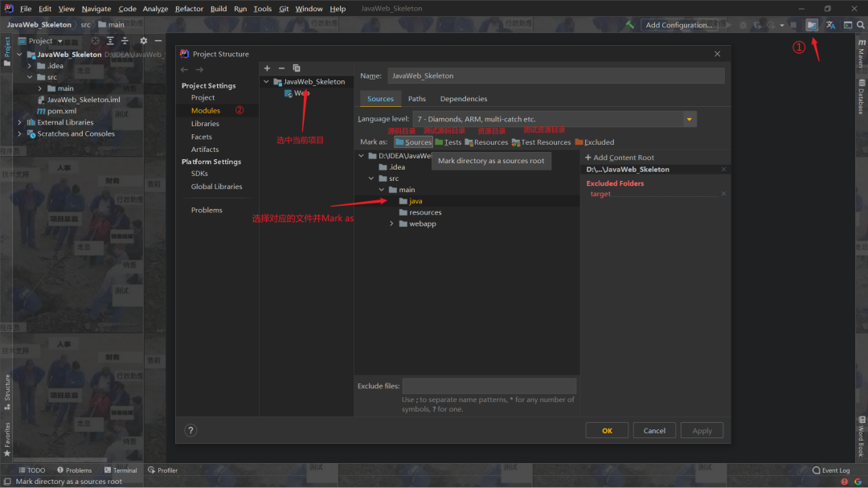Click the Translate toolbar icon
Viewport: 868px width, 488px height.
point(830,25)
